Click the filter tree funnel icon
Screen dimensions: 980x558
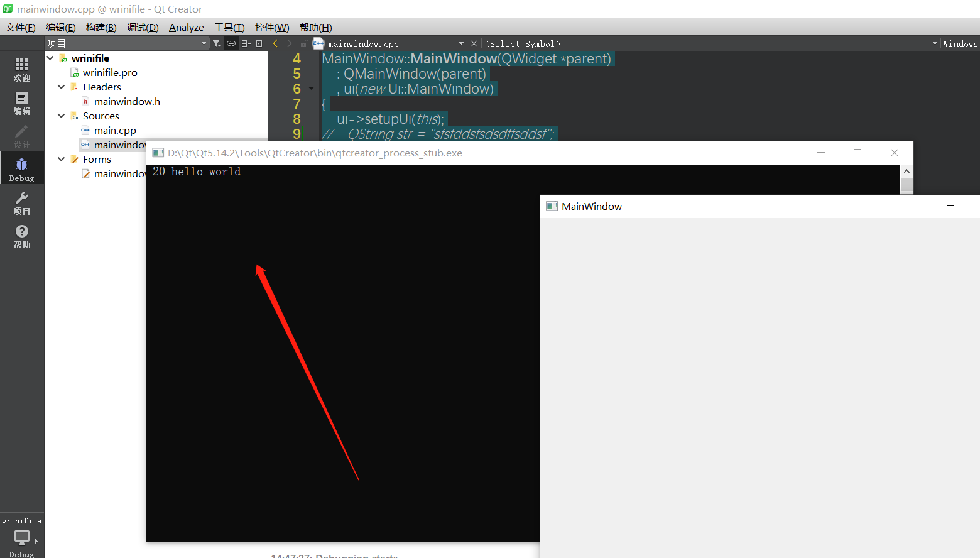tap(217, 43)
